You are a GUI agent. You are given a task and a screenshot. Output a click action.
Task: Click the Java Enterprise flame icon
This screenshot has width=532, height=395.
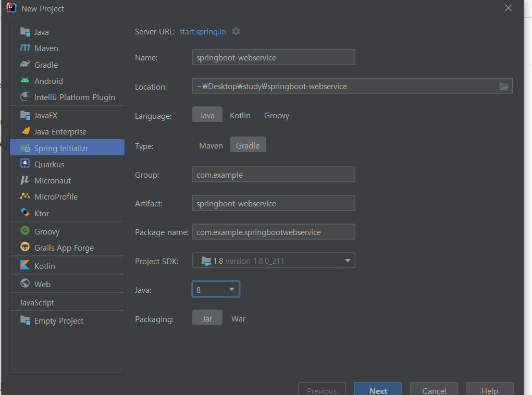coord(26,131)
